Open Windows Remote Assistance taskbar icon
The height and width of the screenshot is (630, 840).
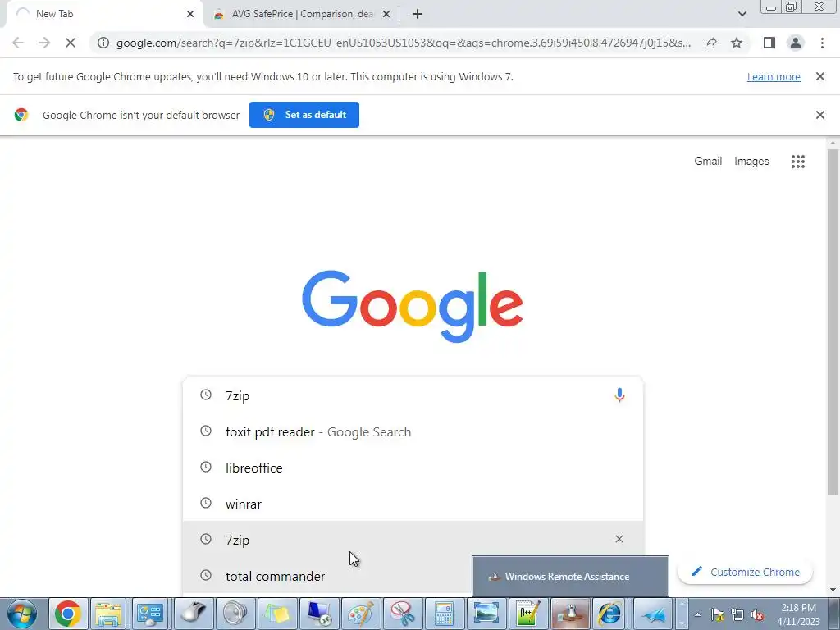(570, 614)
